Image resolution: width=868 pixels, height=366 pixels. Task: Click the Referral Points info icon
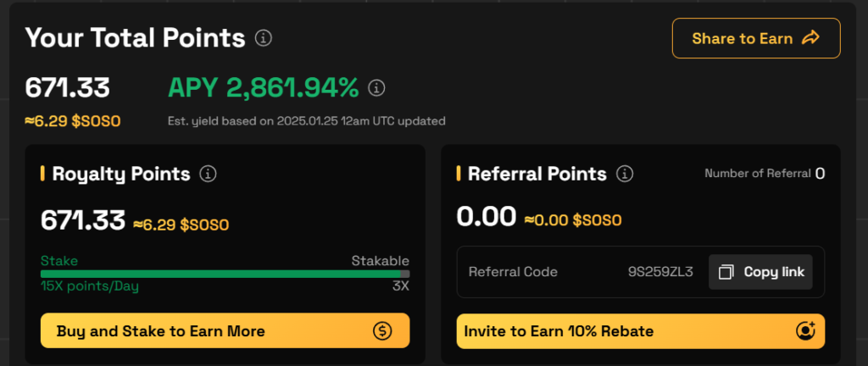(625, 175)
